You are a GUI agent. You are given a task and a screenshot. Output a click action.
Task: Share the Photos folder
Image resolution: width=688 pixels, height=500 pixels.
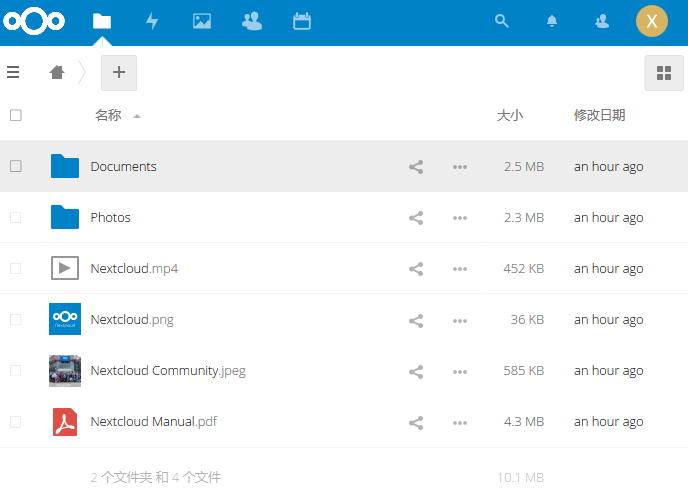click(x=416, y=218)
